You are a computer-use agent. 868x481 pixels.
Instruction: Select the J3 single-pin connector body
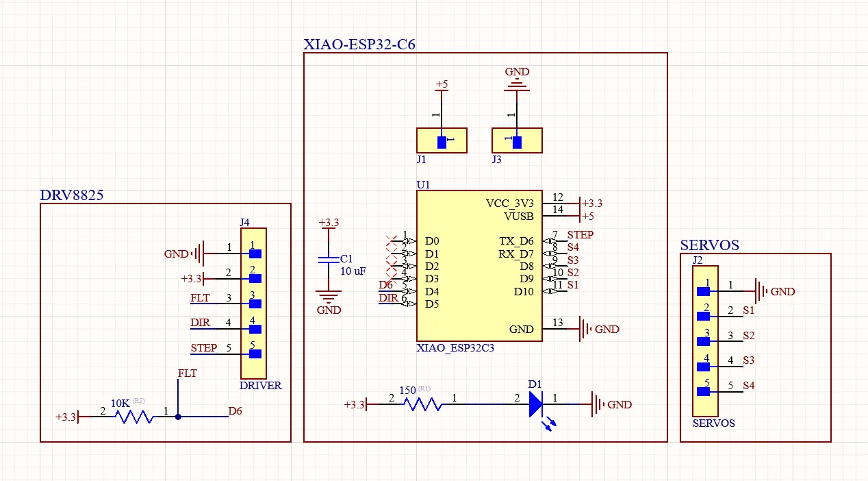[x=517, y=140]
